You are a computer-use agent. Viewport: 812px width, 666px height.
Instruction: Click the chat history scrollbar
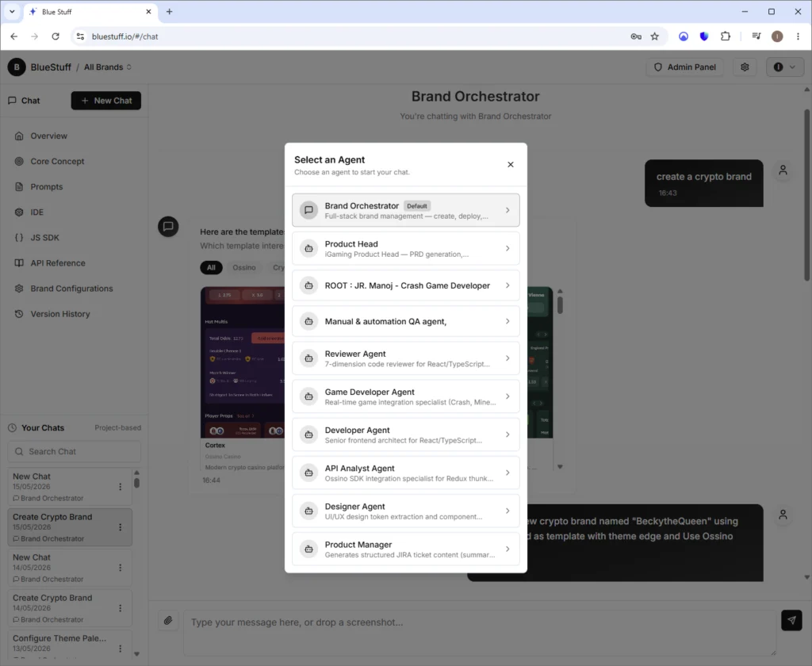click(x=136, y=483)
